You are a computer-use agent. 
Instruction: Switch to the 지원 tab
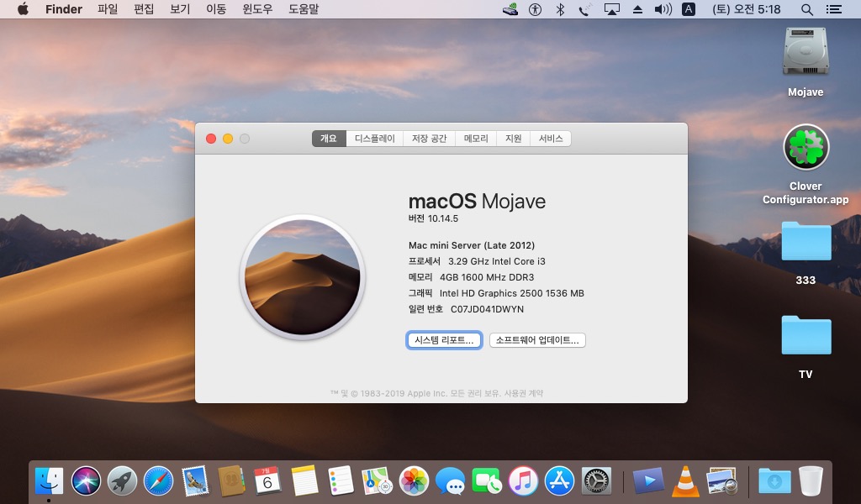click(x=514, y=139)
